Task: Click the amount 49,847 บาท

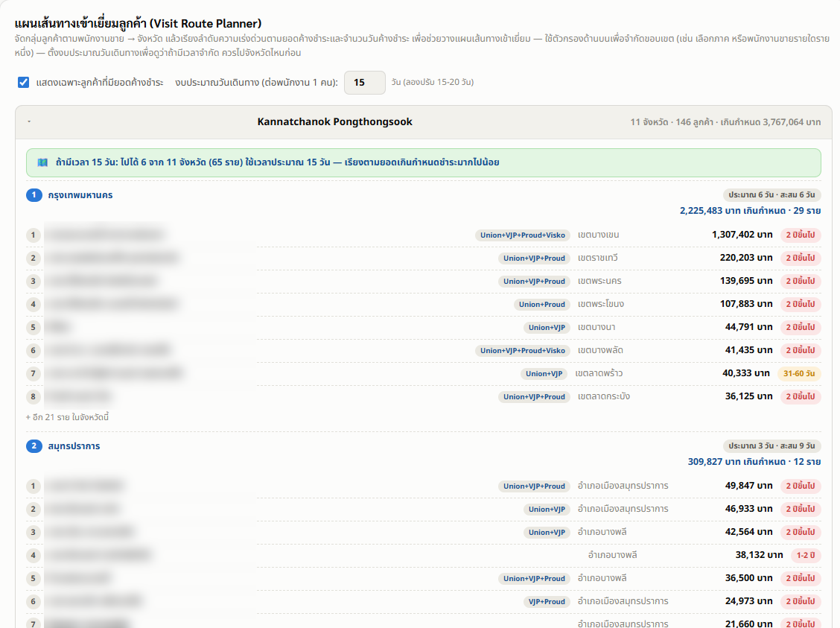Action: (x=749, y=486)
